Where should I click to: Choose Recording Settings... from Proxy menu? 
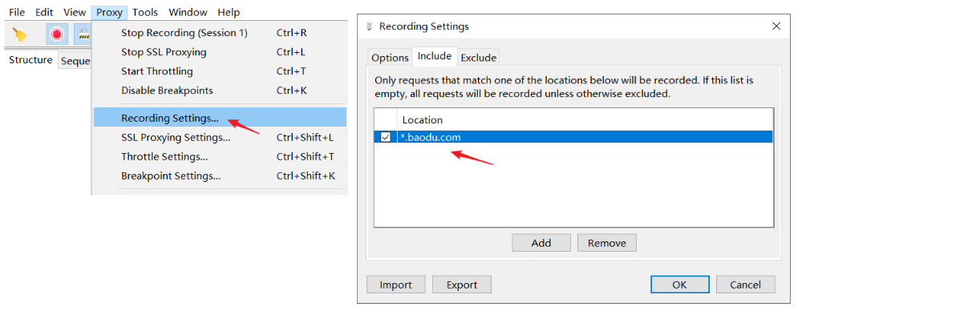tap(170, 118)
